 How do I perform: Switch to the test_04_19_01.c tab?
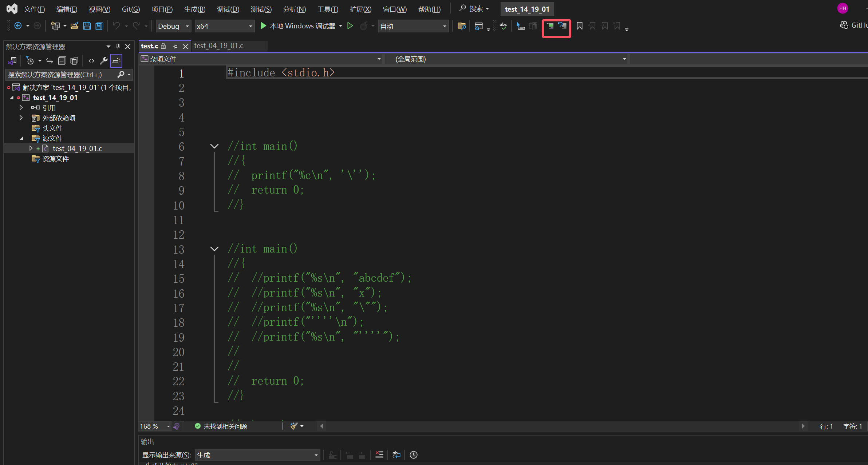click(218, 46)
